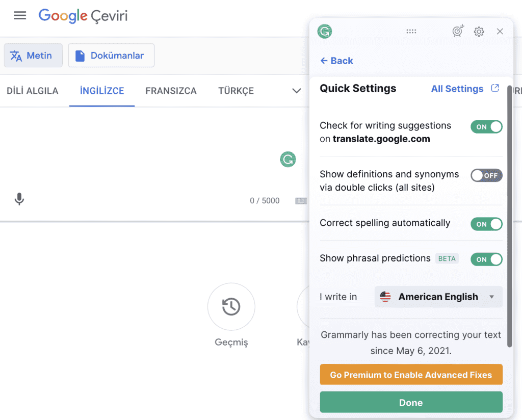This screenshot has height=420, width=522.
Task: Open Grammarly goals target icon
Action: point(458,32)
